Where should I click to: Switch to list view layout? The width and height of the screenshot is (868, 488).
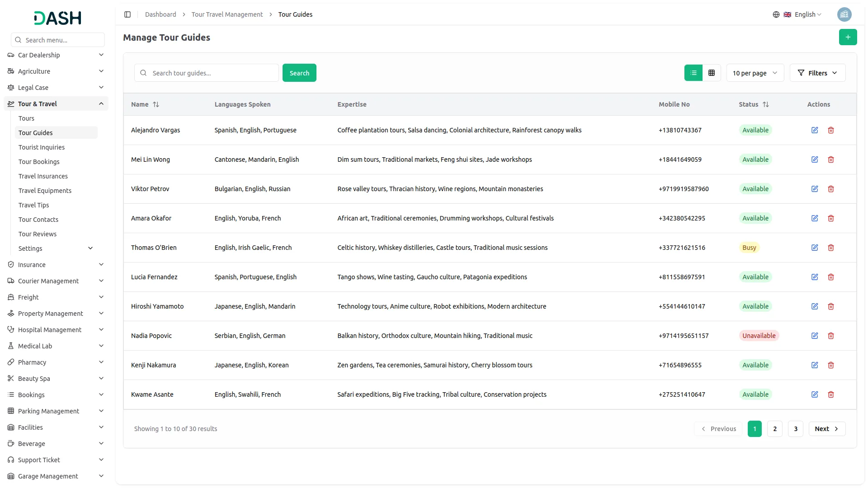(x=693, y=73)
